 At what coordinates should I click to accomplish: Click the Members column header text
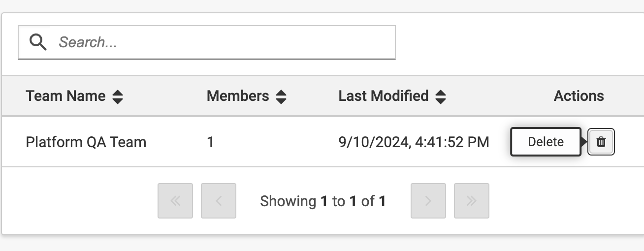coord(238,96)
